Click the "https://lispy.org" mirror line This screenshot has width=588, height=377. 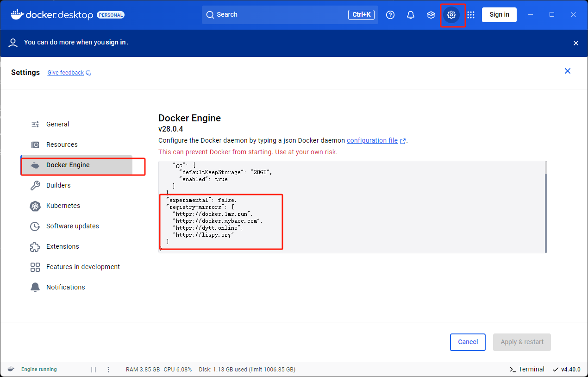pyautogui.click(x=203, y=235)
